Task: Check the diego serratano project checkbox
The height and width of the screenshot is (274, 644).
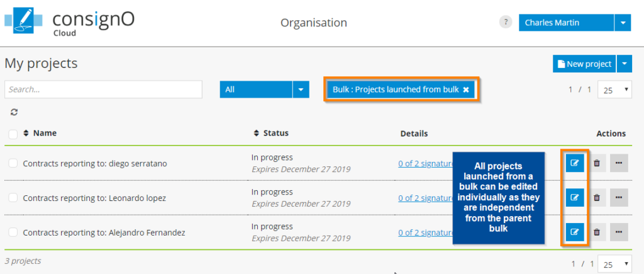Action: [13, 163]
